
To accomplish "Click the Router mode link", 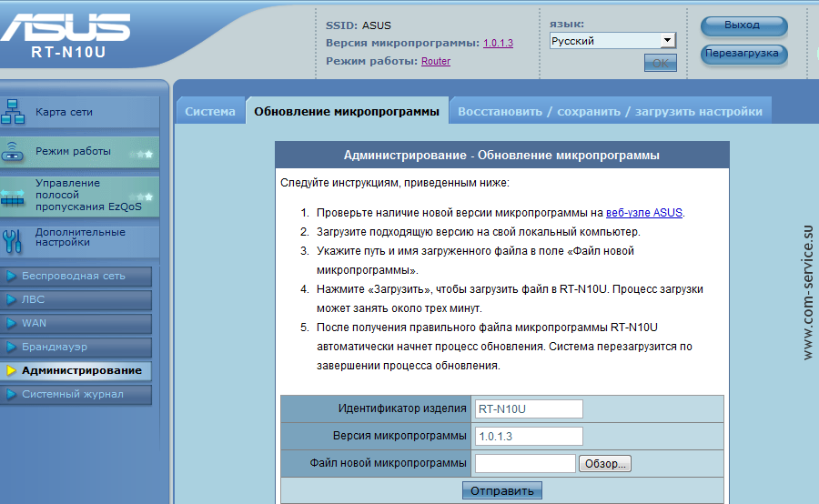I will pos(436,61).
